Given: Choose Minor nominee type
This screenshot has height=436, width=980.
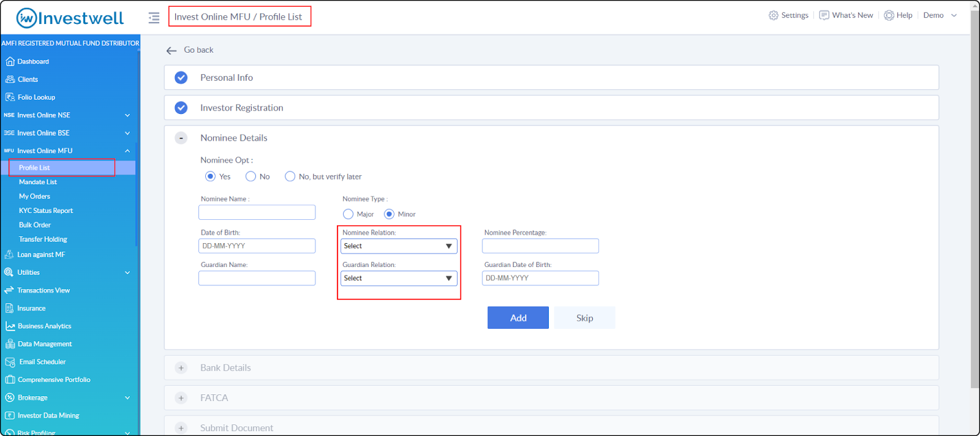Looking at the screenshot, I should click(389, 214).
